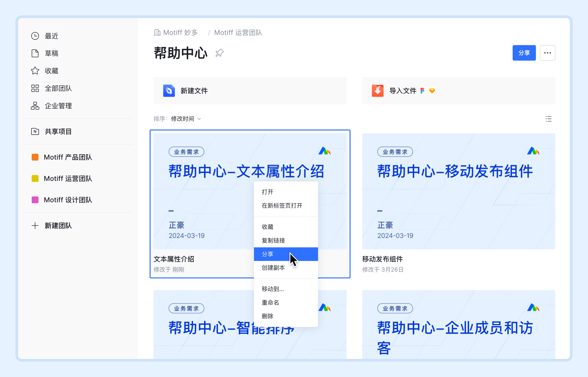Click the logo on 企业成员和访客 thumbnail
The height and width of the screenshot is (377, 588).
pyautogui.click(x=533, y=307)
